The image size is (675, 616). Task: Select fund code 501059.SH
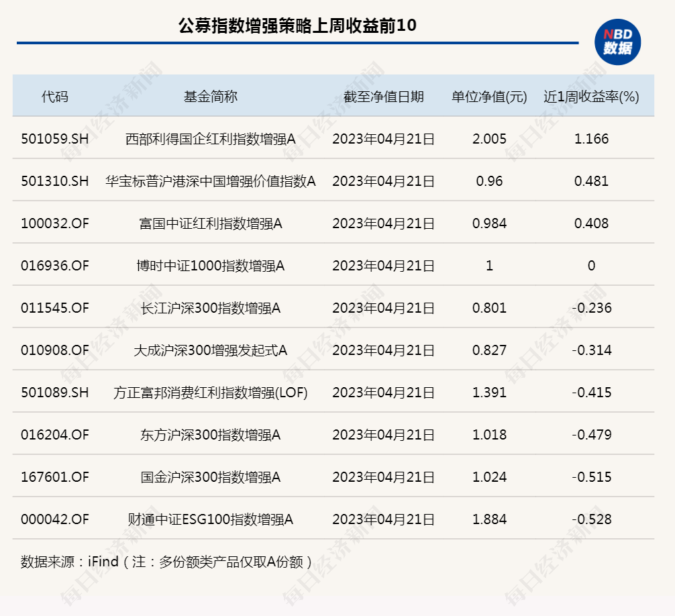[55, 139]
